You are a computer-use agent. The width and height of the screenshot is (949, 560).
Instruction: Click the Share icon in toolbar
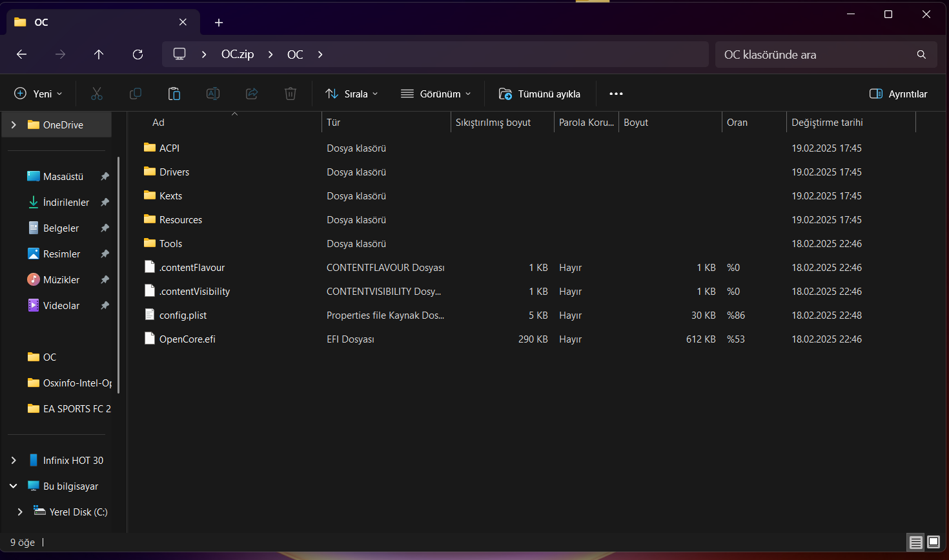(252, 94)
